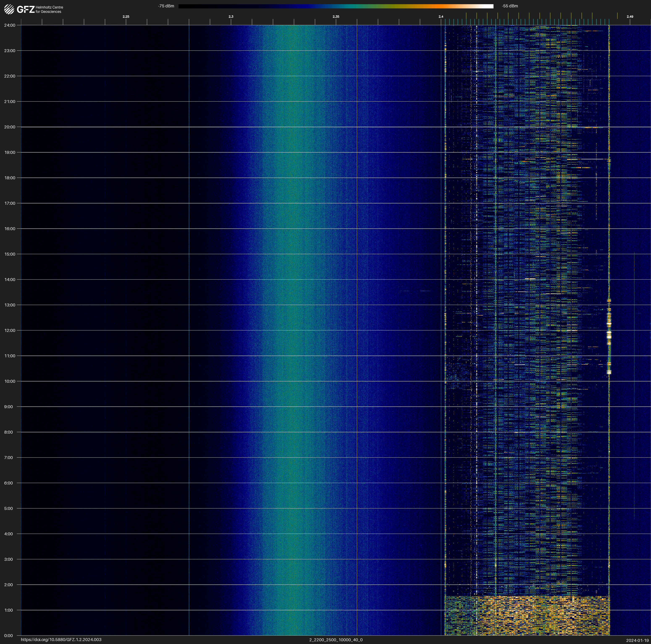The width and height of the screenshot is (651, 644).
Task: Click the GFZ Helmholtz Centre logo text
Action: click(40, 9)
